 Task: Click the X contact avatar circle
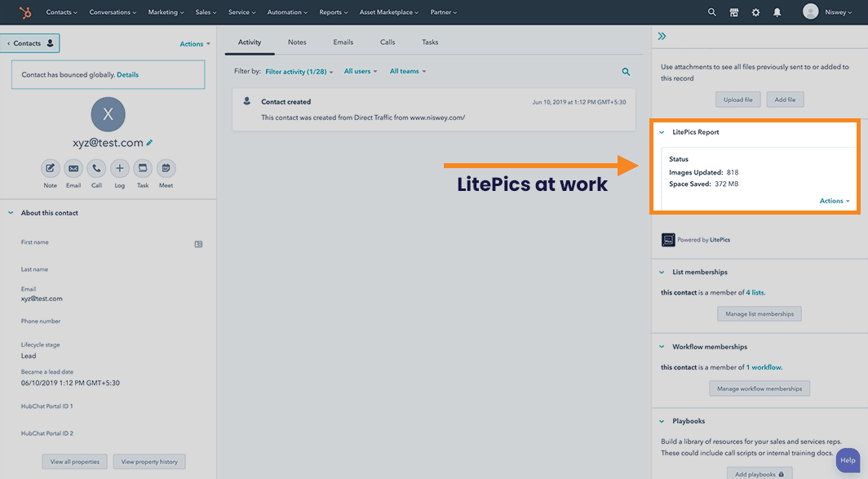click(x=108, y=114)
